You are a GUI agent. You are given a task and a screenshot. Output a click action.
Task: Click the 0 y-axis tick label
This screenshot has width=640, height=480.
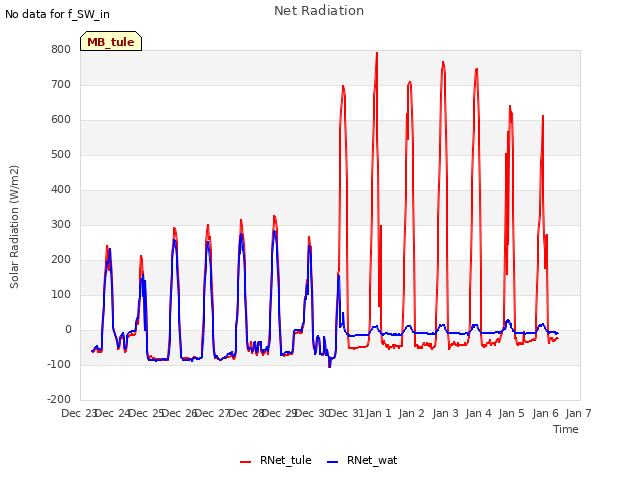(68, 330)
